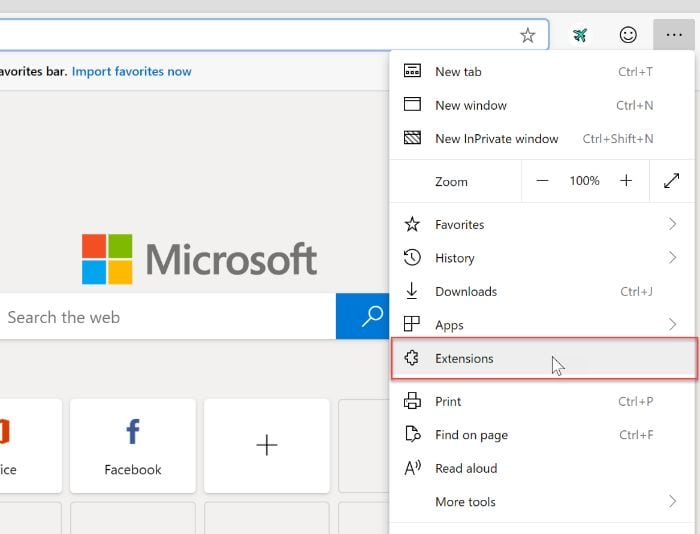Click the airplane extension icon in toolbar

pyautogui.click(x=580, y=35)
